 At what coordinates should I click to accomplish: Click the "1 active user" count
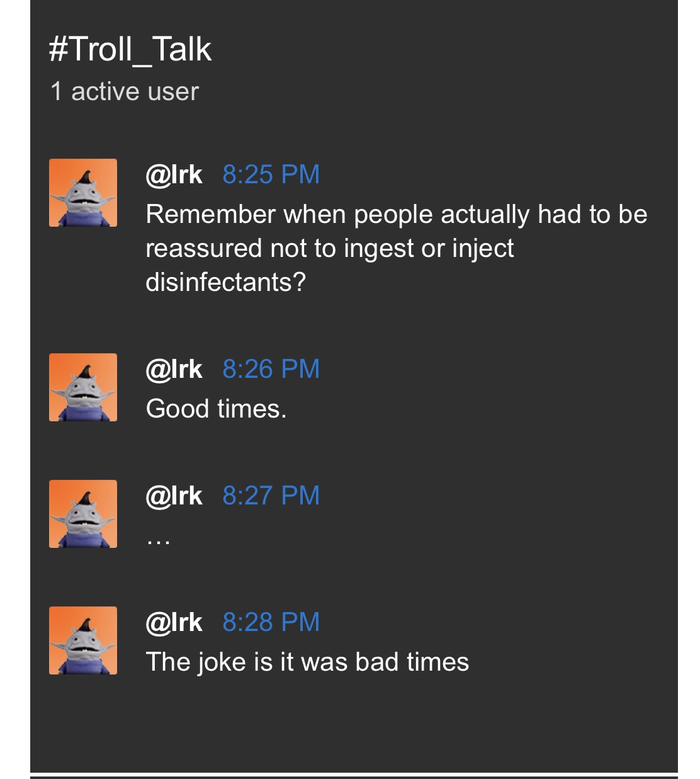tap(125, 92)
